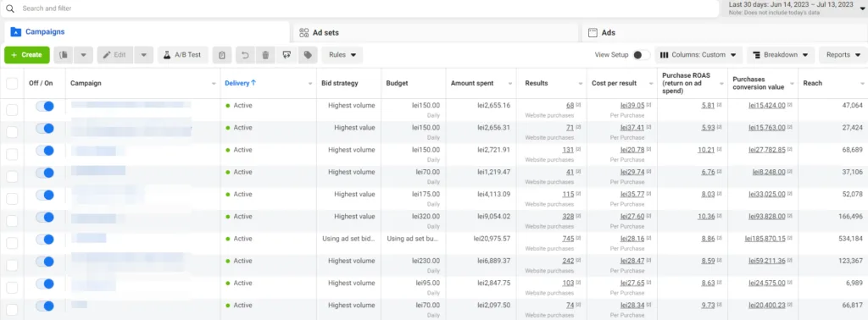Image resolution: width=868 pixels, height=320 pixels.
Task: Enable the View Setup toggle
Action: tap(641, 55)
